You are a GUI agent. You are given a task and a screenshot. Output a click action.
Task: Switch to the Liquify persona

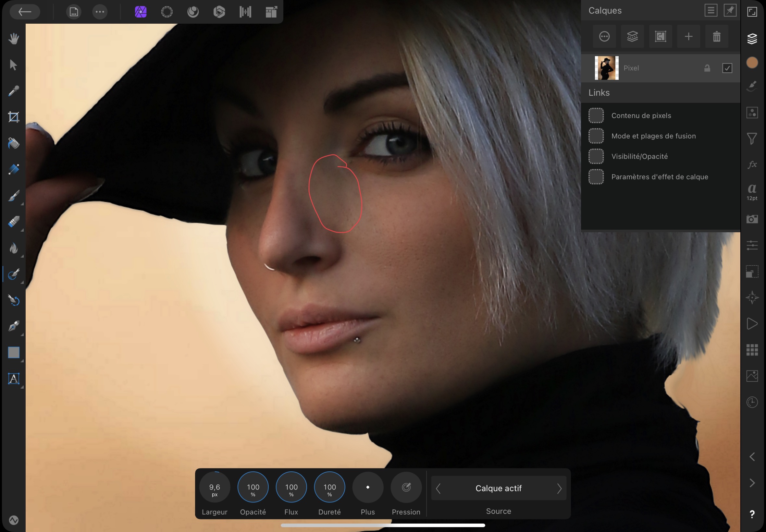tap(193, 12)
